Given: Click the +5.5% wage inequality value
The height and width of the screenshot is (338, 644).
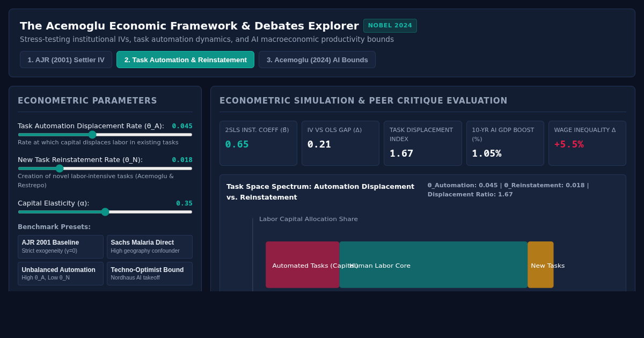Looking at the screenshot, I should (569, 144).
